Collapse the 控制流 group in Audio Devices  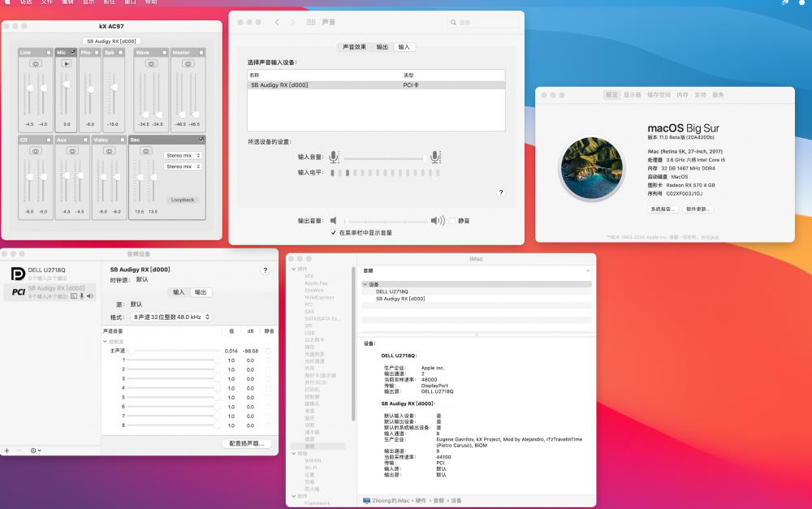point(105,342)
